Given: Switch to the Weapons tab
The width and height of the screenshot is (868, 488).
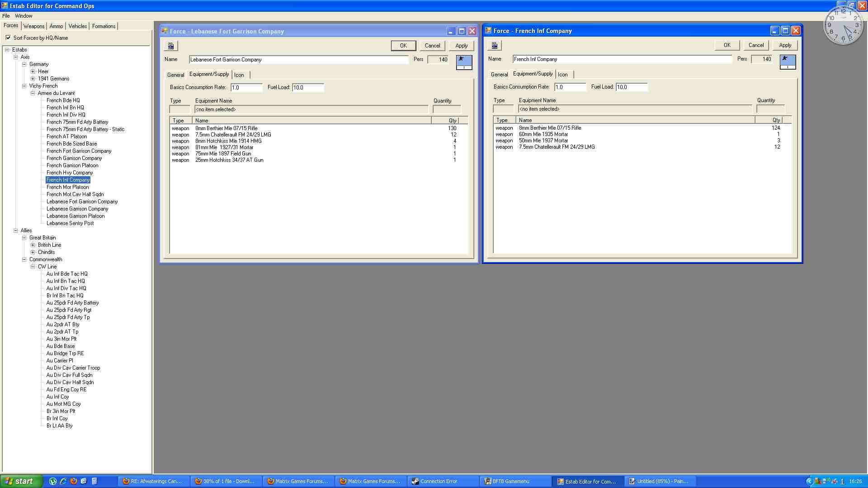Looking at the screenshot, I should click(x=34, y=26).
